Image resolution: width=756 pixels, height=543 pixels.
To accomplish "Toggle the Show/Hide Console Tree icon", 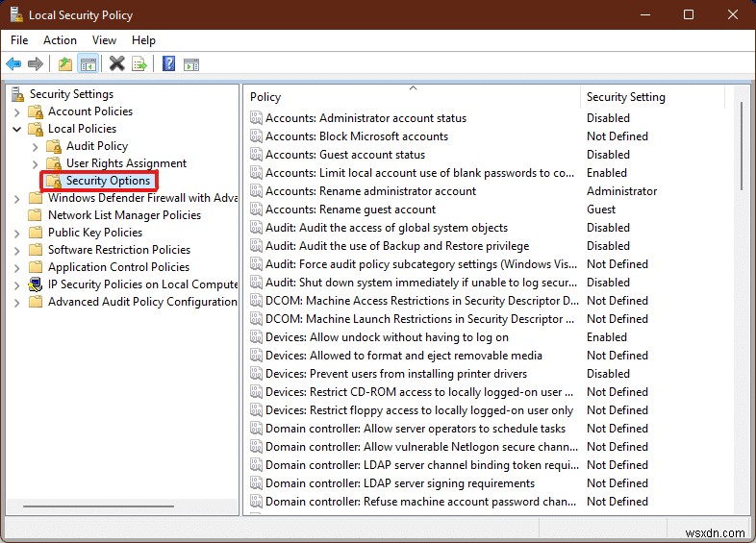I will click(88, 63).
